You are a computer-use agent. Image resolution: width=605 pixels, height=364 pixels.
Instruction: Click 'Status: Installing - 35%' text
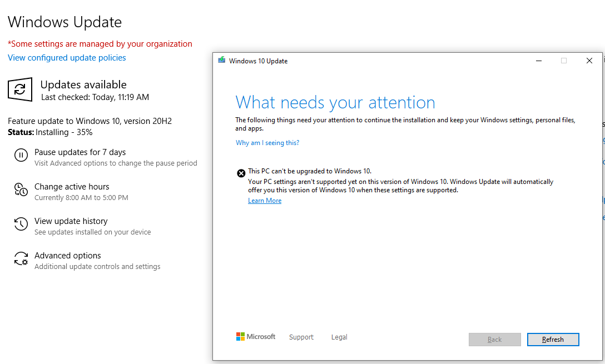[50, 132]
